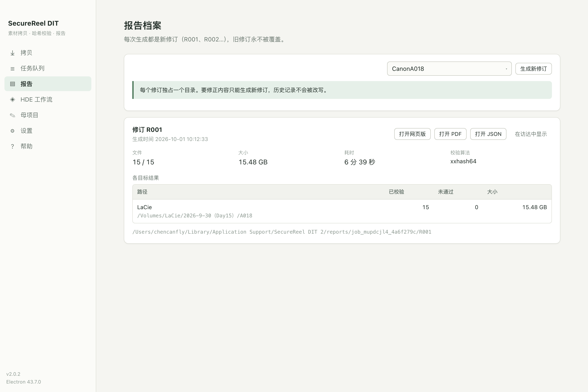Click the 打开 JSON button

tap(488, 134)
